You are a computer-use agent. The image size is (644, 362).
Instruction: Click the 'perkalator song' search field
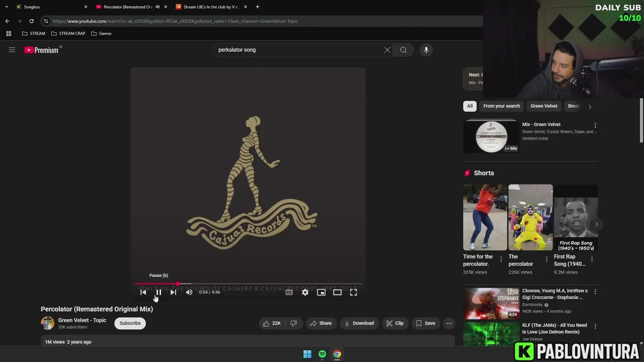coord(298,50)
